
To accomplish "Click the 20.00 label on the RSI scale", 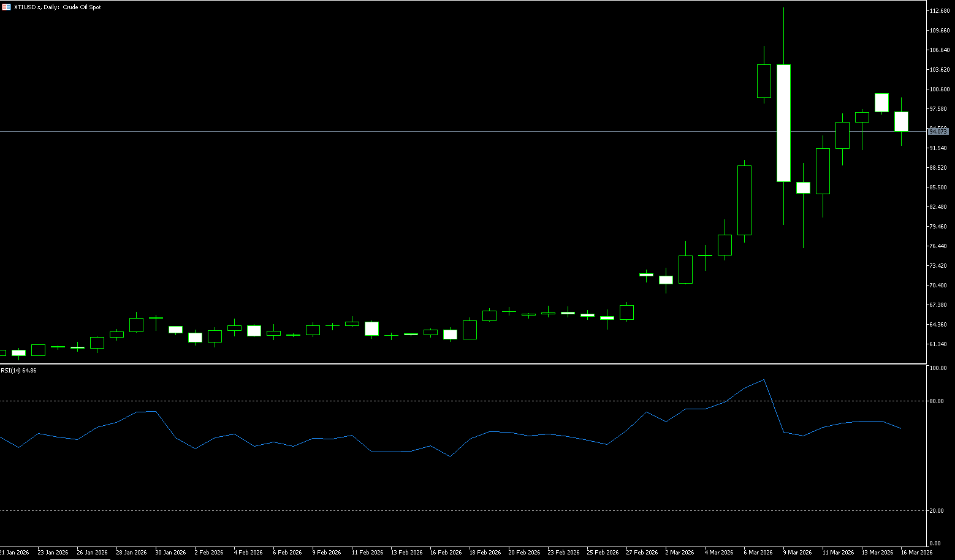I will pyautogui.click(x=936, y=511).
